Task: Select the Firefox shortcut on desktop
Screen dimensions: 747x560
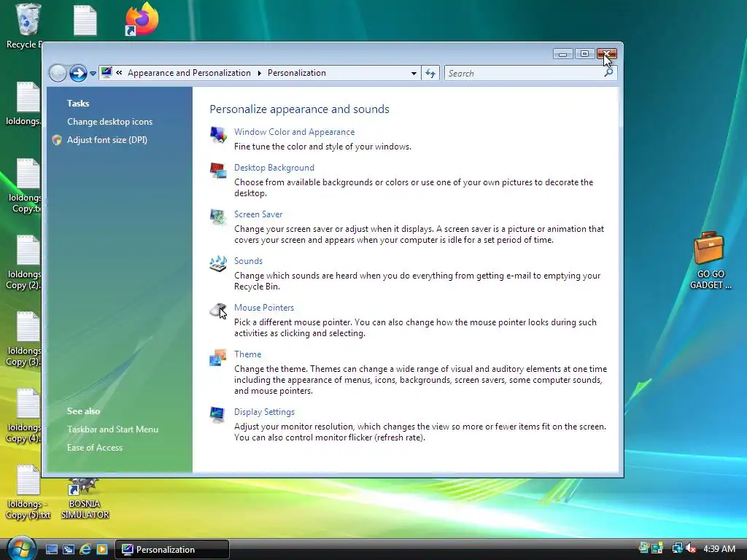Action: [141, 20]
